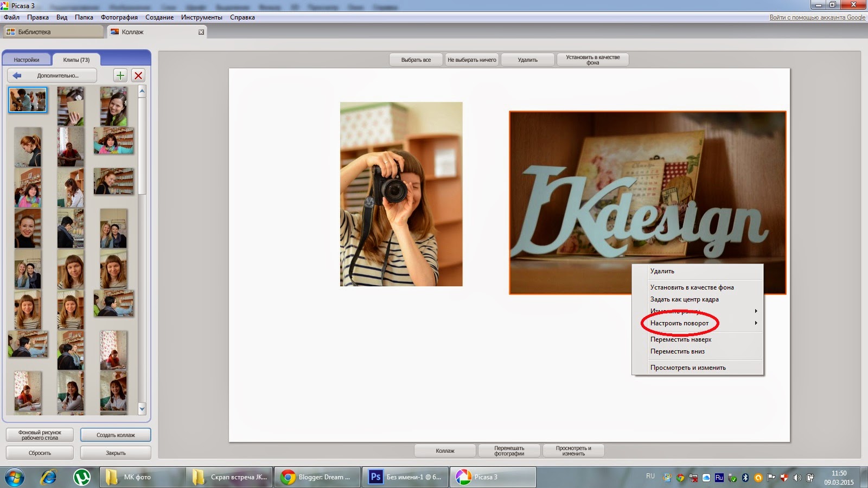Image resolution: width=868 pixels, height=488 pixels.
Task: Expand the Настроить поворот submenu
Action: point(698,323)
